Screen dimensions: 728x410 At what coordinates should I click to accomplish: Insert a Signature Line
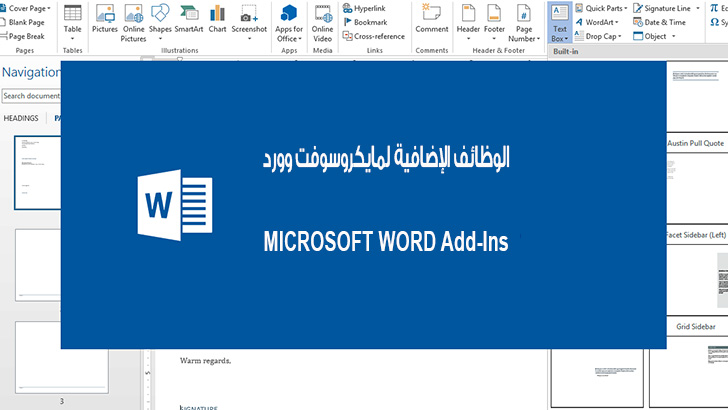click(663, 8)
